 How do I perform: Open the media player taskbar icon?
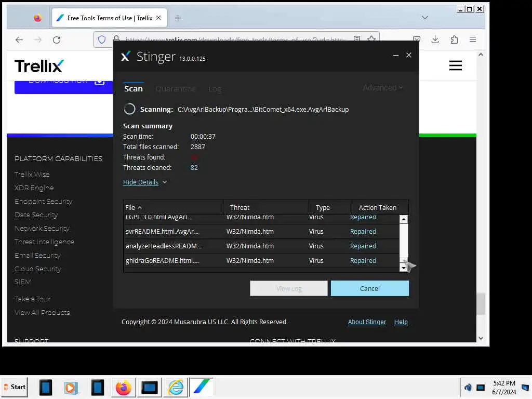[71, 388]
